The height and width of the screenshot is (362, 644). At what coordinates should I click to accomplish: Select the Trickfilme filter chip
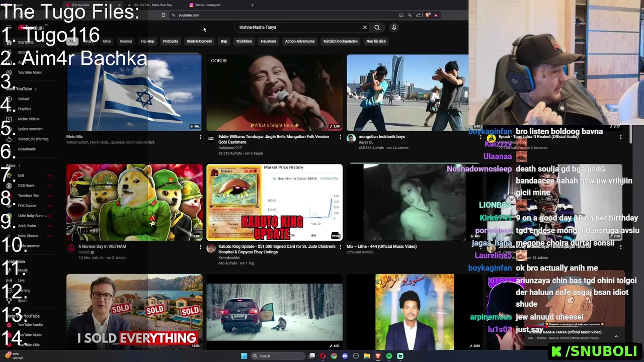click(x=244, y=41)
